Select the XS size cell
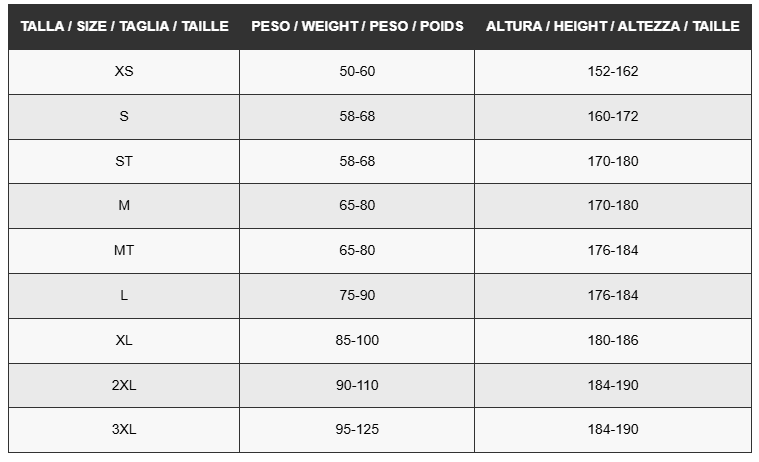Image resolution: width=759 pixels, height=462 pixels. 124,72
